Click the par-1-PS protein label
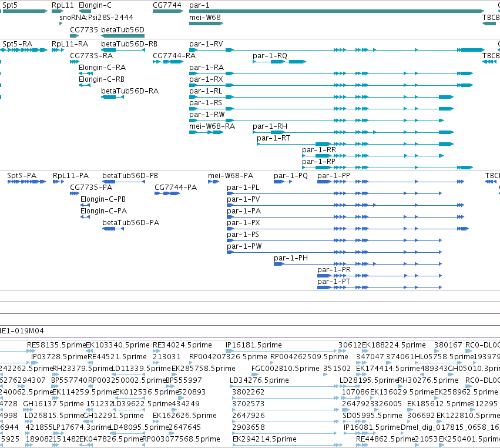Screen dimensions: 500x448 pos(243,235)
